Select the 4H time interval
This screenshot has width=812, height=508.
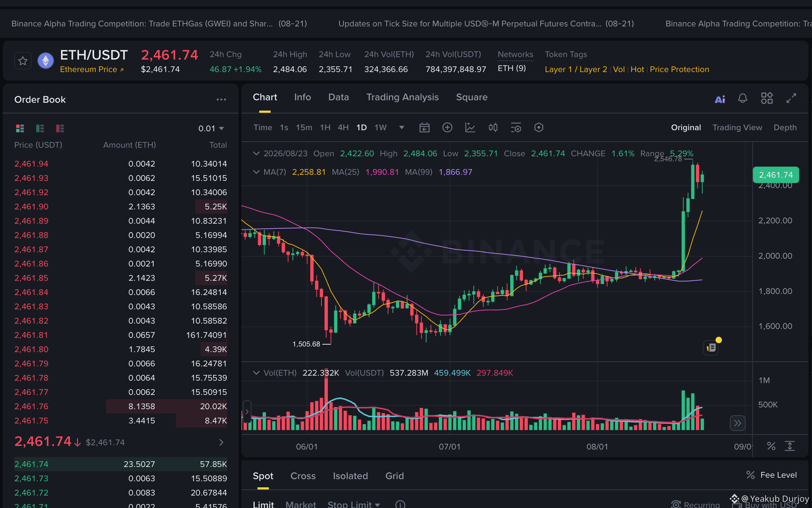coord(343,127)
